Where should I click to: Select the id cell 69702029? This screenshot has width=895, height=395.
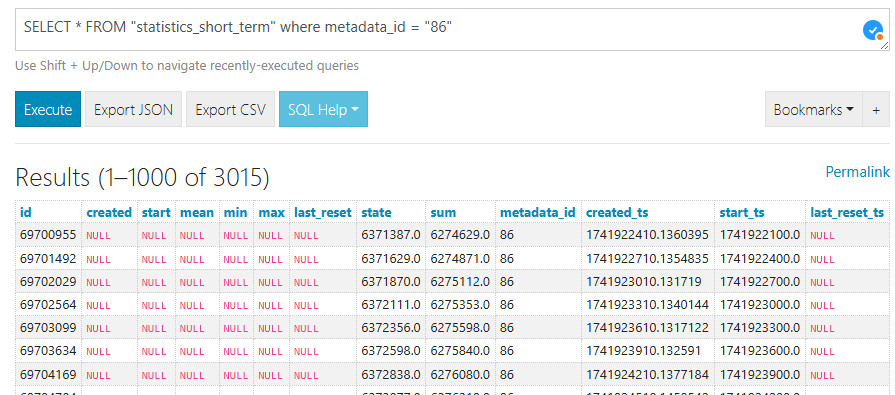click(x=48, y=282)
